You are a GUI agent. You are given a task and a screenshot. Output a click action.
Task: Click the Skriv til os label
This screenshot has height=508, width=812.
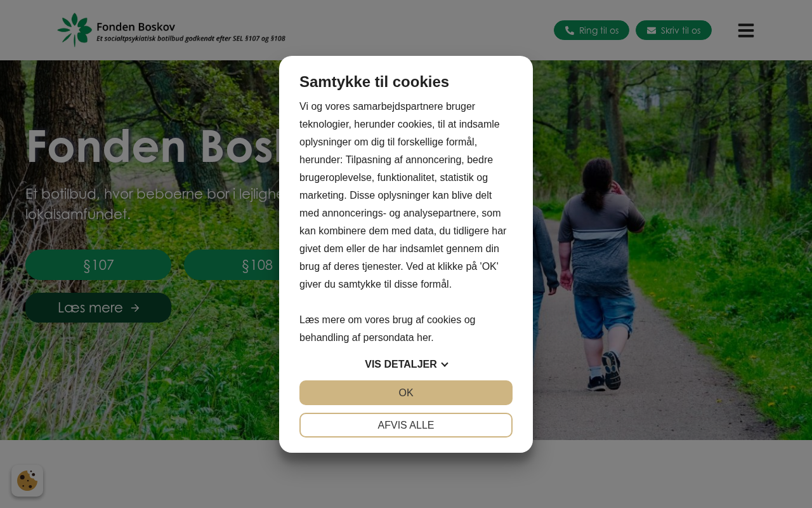[681, 30]
